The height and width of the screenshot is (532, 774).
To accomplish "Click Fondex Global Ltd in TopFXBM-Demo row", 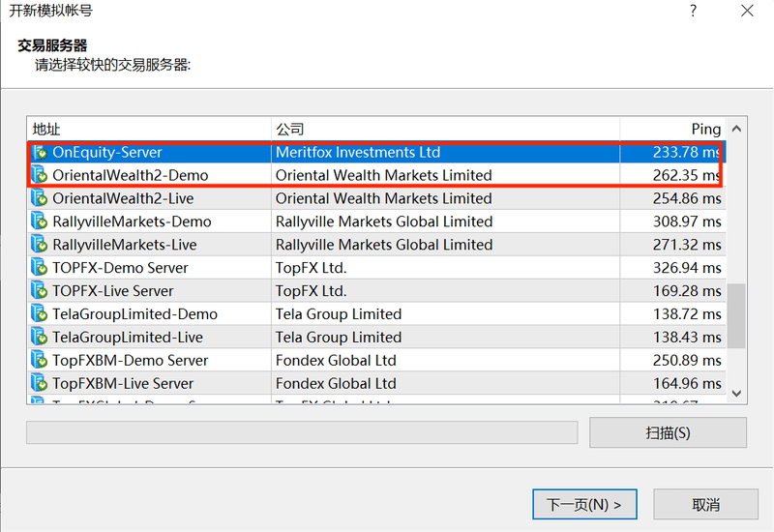I will tap(336, 360).
